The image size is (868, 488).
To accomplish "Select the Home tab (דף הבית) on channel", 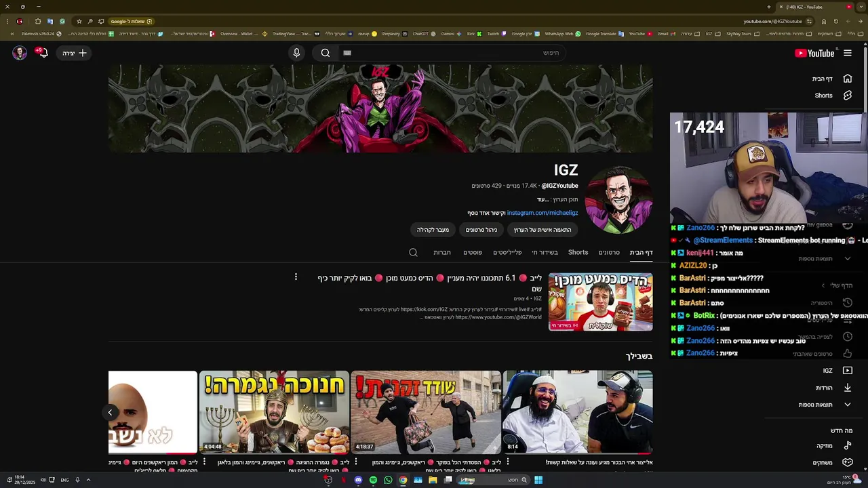I will point(641,252).
